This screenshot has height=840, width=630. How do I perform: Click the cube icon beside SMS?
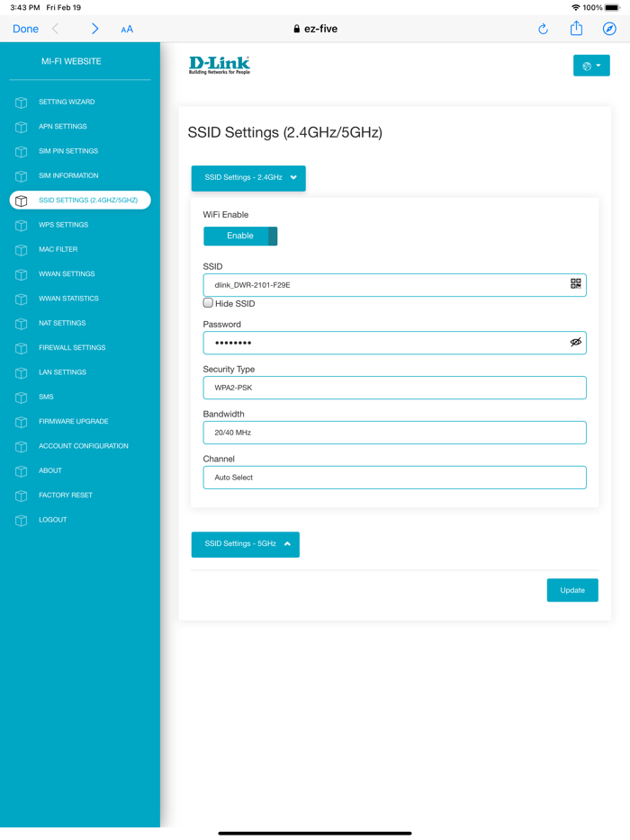coord(21,398)
